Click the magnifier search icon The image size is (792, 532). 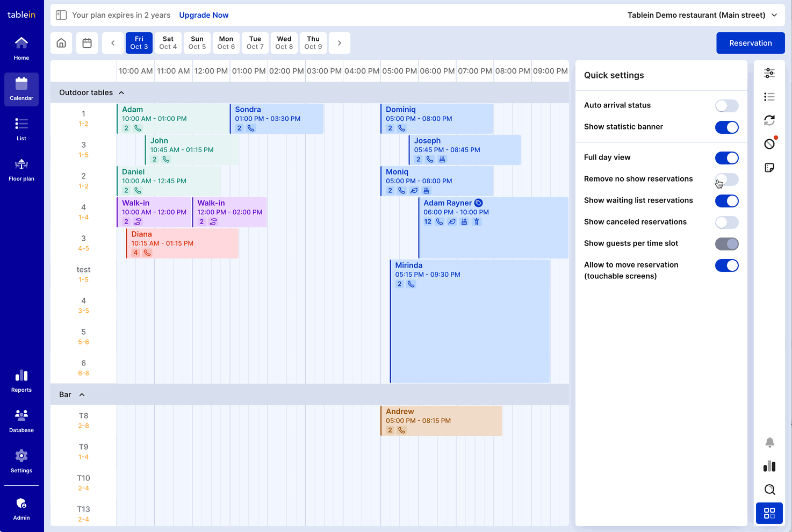(x=769, y=490)
